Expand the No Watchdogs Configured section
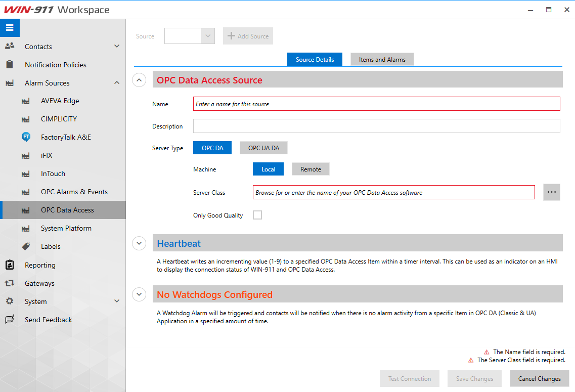This screenshot has height=392, width=575. coord(139,294)
